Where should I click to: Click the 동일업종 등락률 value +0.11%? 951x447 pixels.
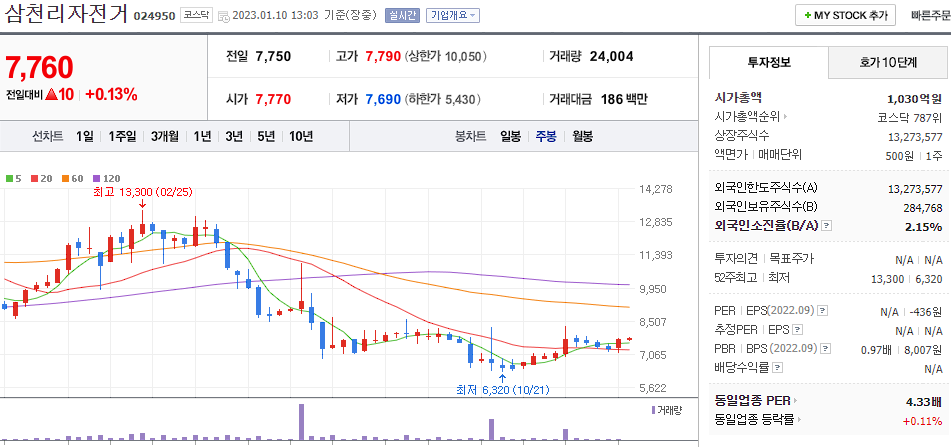pos(922,420)
